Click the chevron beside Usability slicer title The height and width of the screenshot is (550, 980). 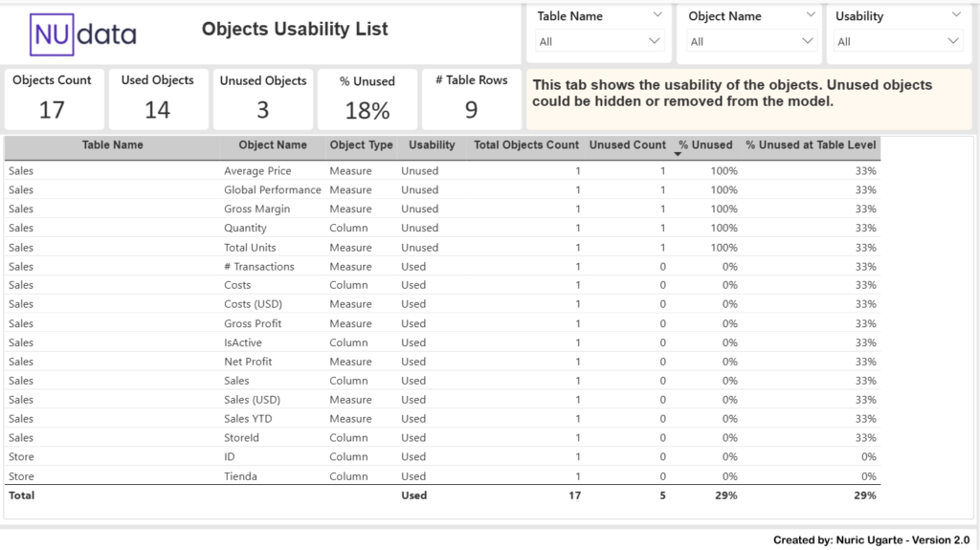(x=956, y=15)
